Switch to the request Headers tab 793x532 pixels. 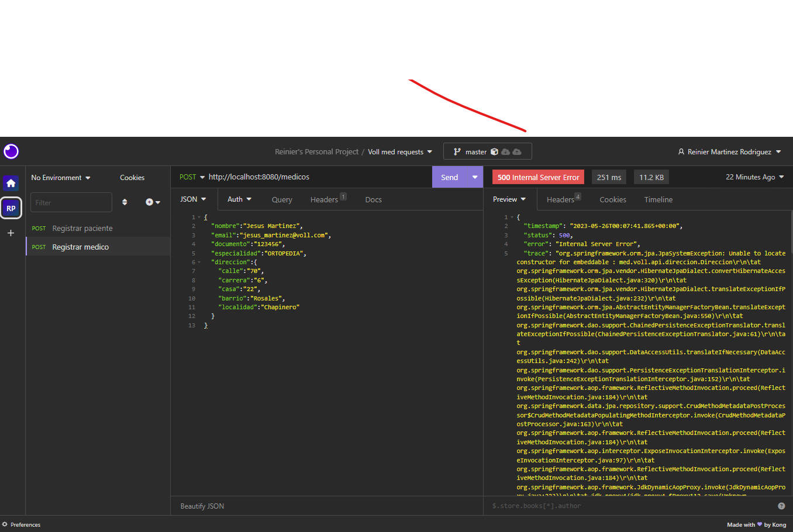(x=328, y=199)
